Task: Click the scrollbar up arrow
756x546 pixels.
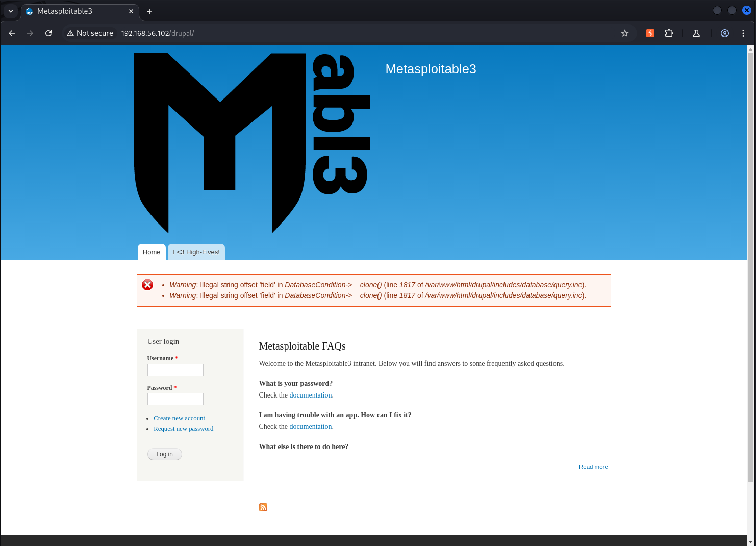Action: coord(750,49)
